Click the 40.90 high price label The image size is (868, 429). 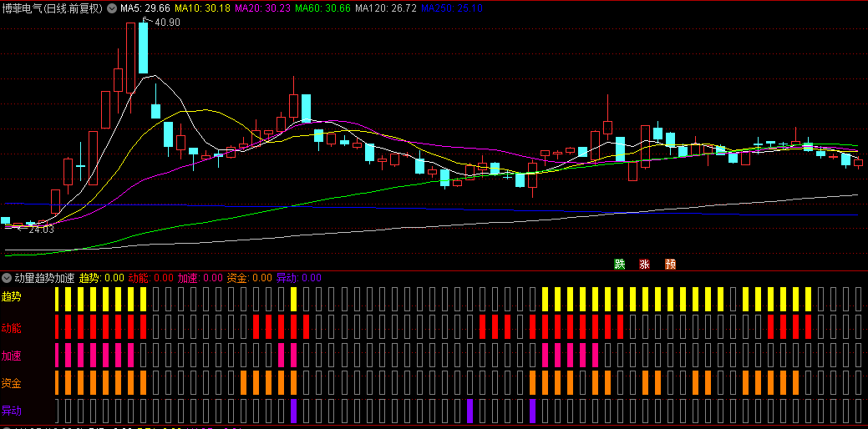pyautogui.click(x=167, y=23)
